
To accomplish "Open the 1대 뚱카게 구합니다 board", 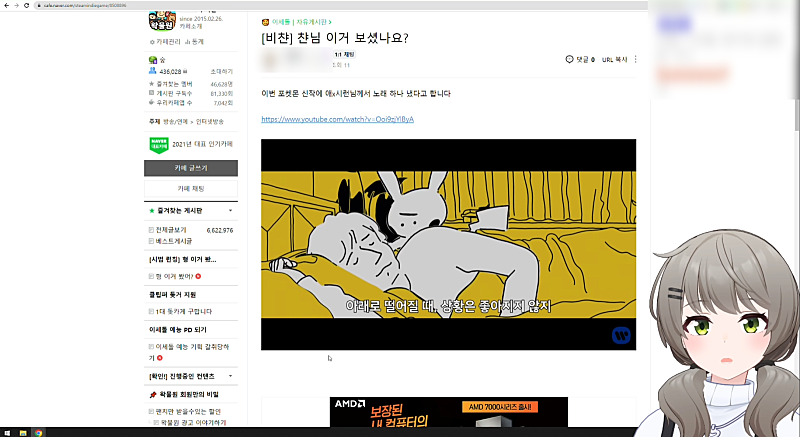I will pyautogui.click(x=184, y=312).
